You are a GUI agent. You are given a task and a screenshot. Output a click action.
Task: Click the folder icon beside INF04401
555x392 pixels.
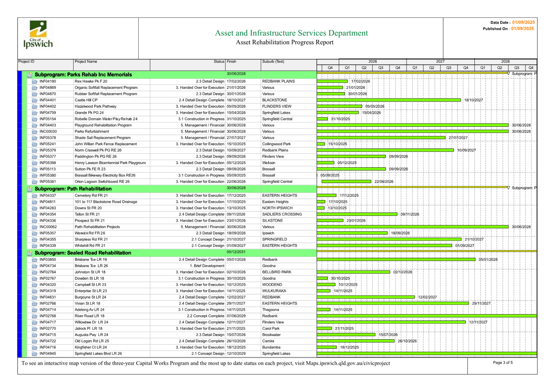pyautogui.click(x=35, y=100)
